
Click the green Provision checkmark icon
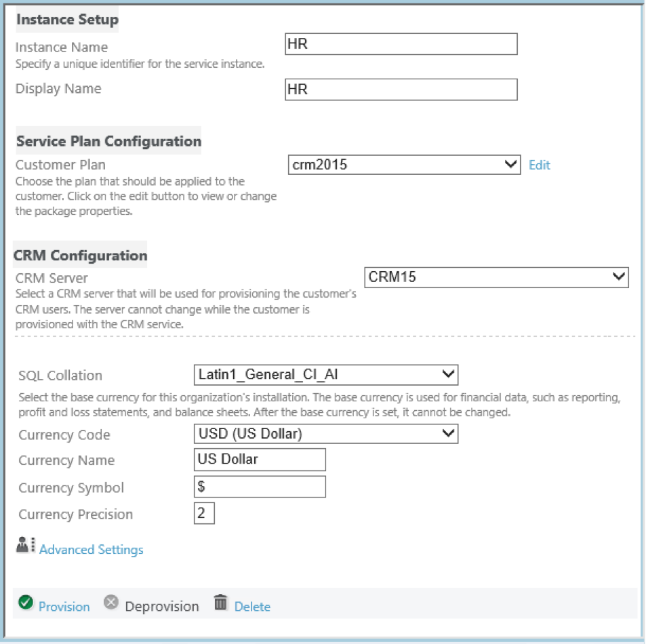click(26, 603)
